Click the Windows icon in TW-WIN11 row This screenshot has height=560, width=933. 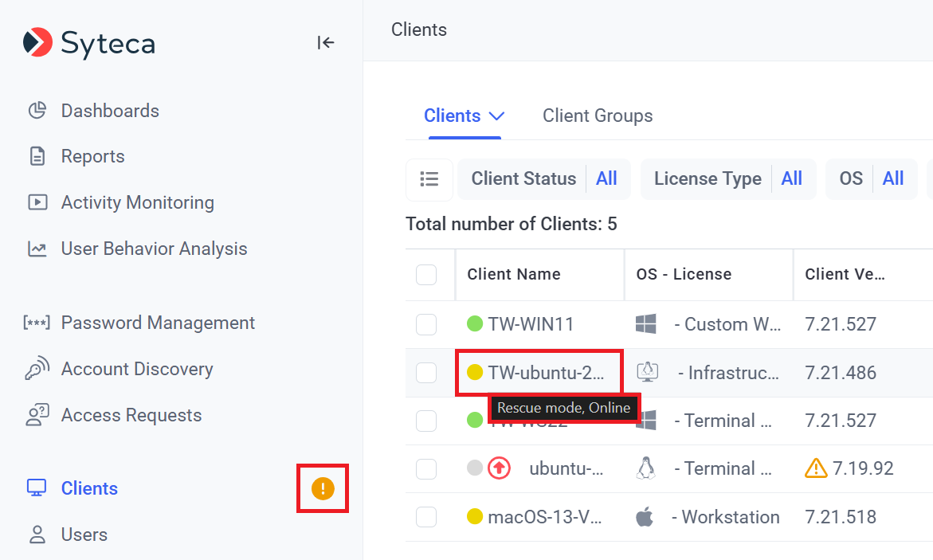tap(645, 324)
